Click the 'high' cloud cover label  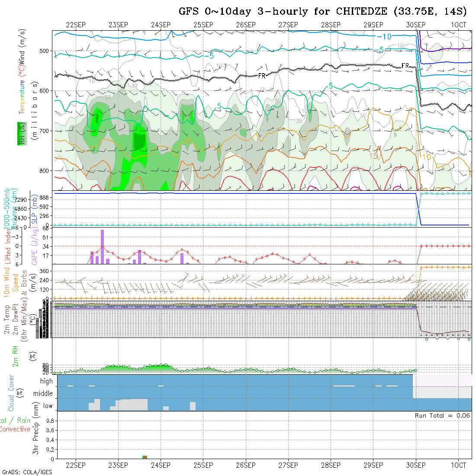pos(46,381)
